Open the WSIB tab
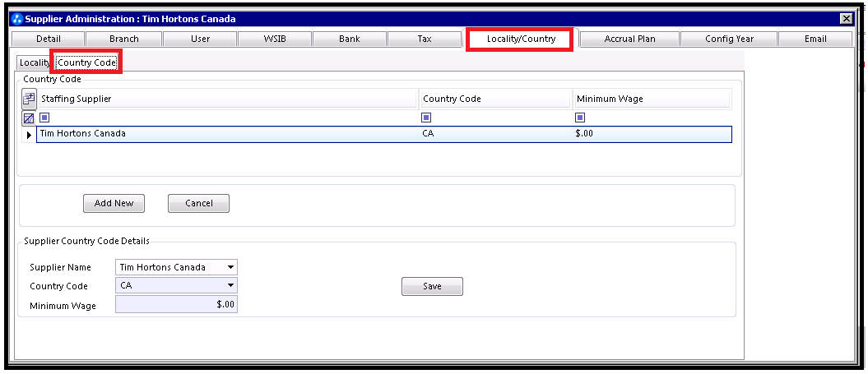 point(274,39)
